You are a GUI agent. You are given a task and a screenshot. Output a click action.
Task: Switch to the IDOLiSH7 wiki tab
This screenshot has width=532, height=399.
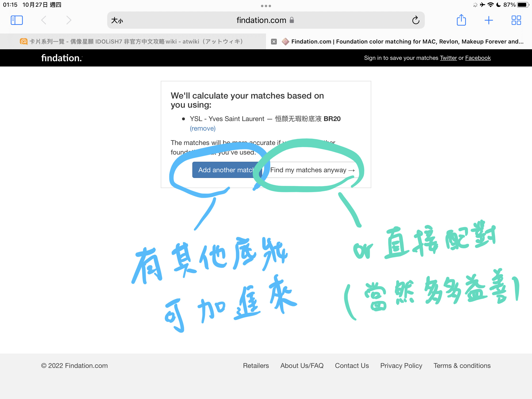[x=133, y=41]
